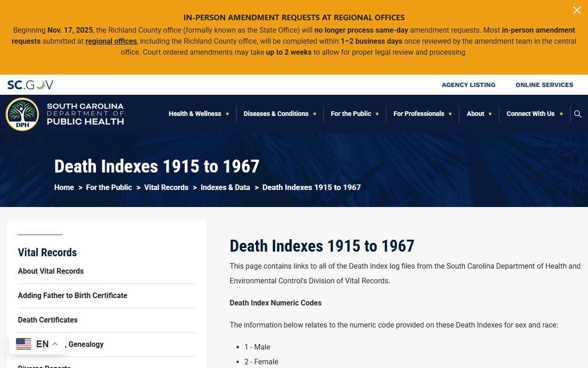The width and height of the screenshot is (588, 368).
Task: Click South Carolina Department of Public Health wordmark
Action: (85, 114)
